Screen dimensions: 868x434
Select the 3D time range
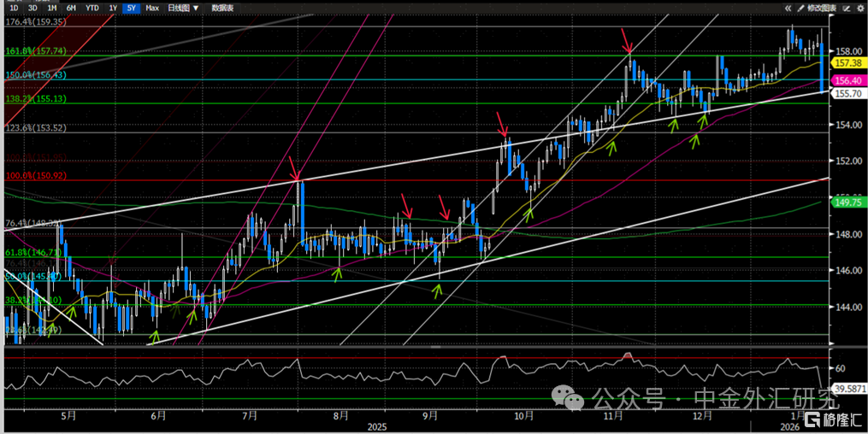pyautogui.click(x=32, y=8)
